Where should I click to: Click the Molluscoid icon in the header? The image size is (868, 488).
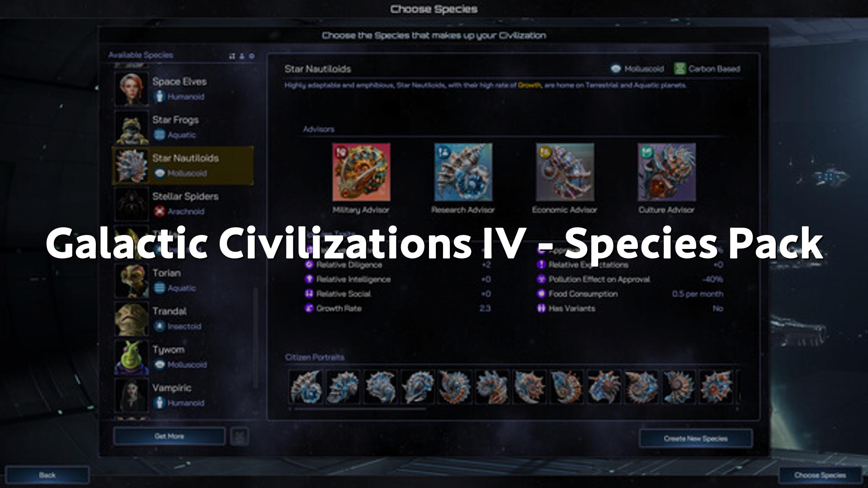[x=615, y=69]
